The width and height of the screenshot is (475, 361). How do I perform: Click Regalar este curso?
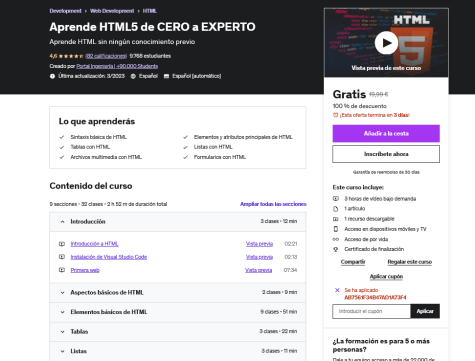[x=410, y=262]
